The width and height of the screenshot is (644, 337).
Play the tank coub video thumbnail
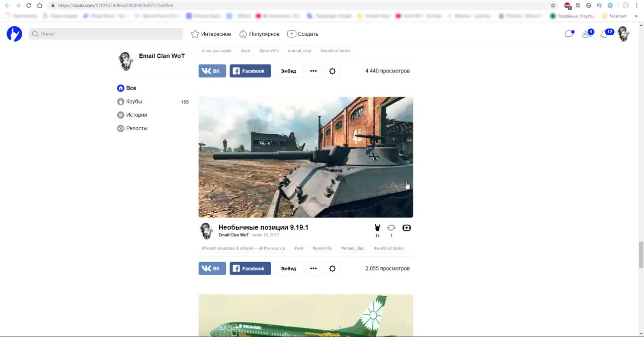305,157
